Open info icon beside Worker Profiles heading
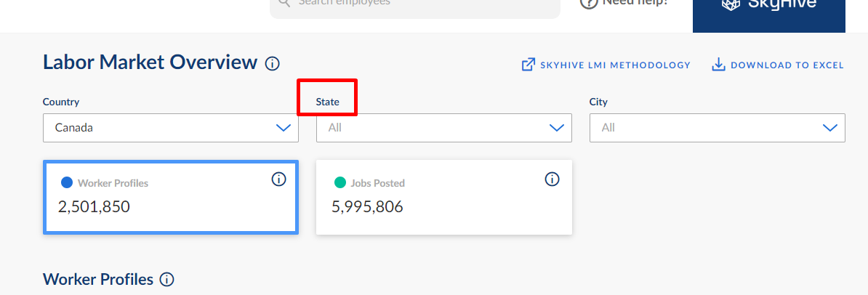868x295 pixels. click(166, 280)
